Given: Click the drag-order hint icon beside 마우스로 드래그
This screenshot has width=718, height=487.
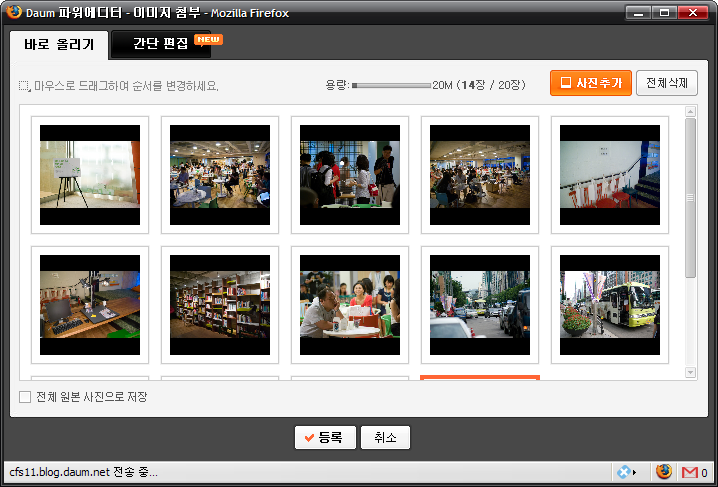Looking at the screenshot, I should [25, 86].
